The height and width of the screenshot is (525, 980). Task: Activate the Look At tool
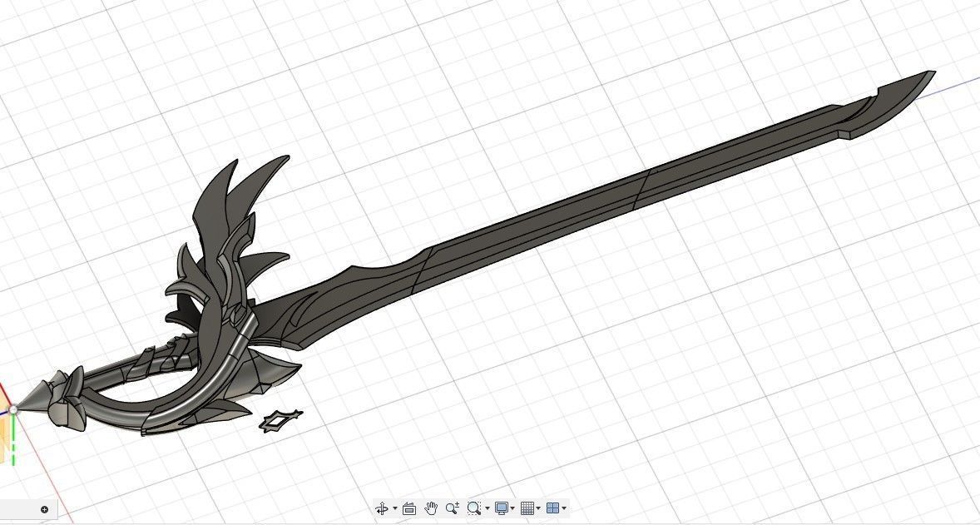point(409,508)
